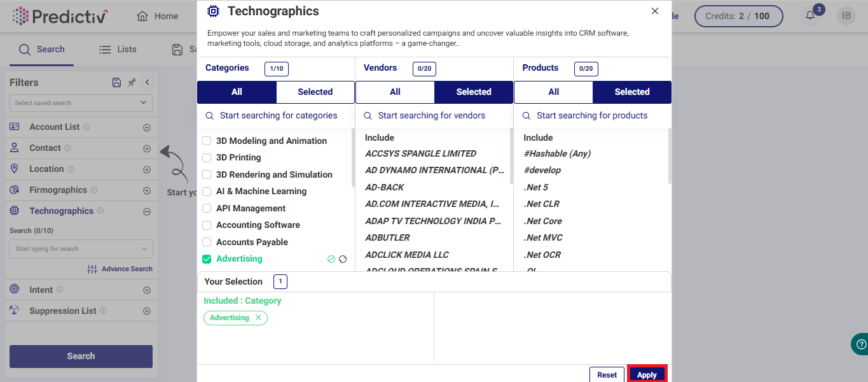The height and width of the screenshot is (382, 868).
Task: Click the Technographics chip icon in the dialog header
Action: [214, 11]
